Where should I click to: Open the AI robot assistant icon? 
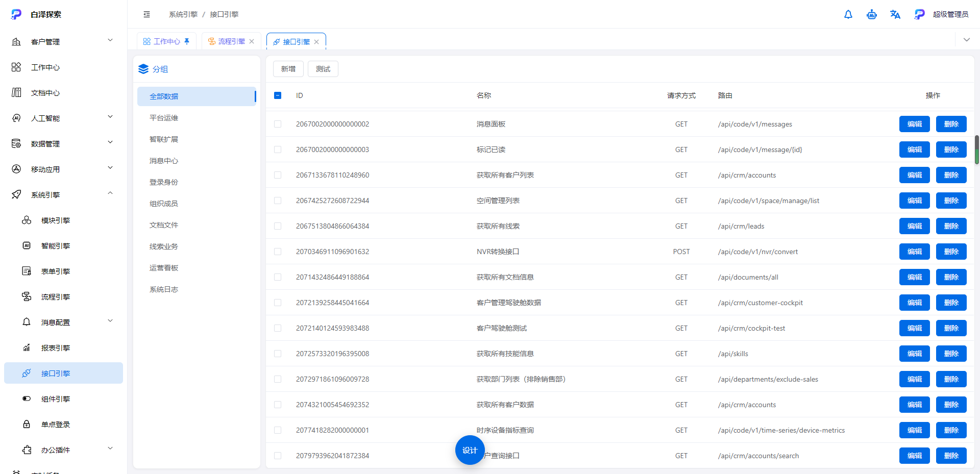[872, 14]
